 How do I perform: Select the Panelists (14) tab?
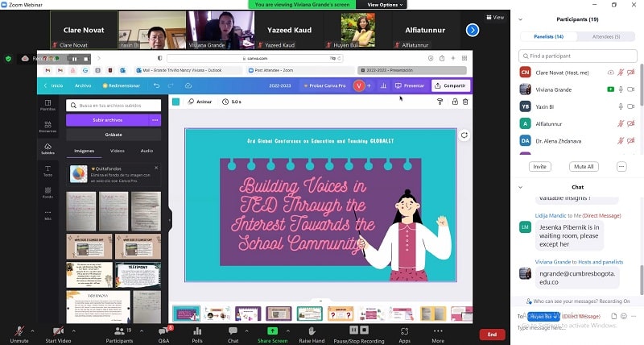(x=547, y=37)
